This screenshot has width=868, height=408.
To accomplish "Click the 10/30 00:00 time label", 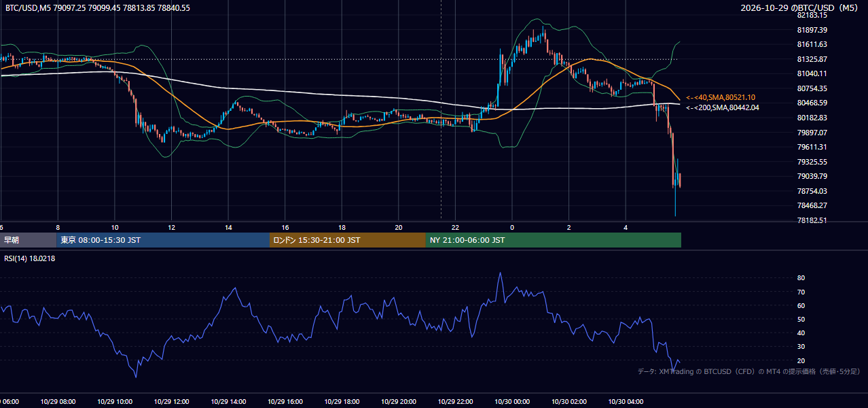I will pyautogui.click(x=512, y=402).
